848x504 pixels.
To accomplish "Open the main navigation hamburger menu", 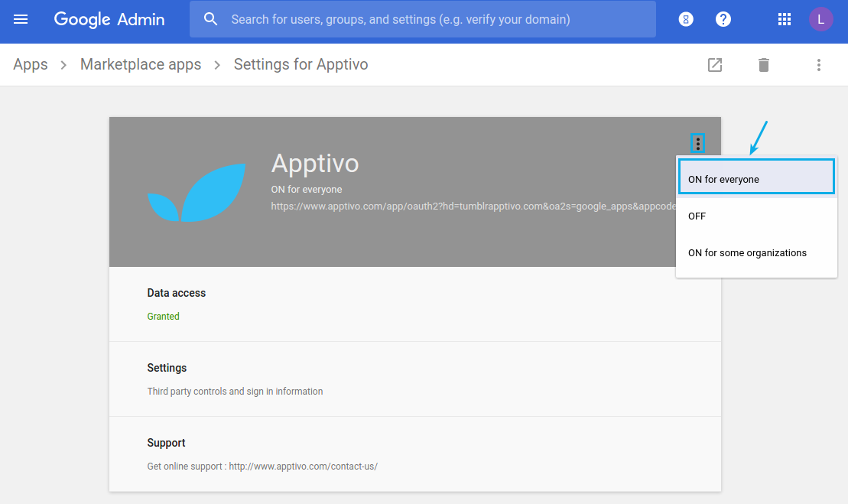I will pyautogui.click(x=20, y=19).
